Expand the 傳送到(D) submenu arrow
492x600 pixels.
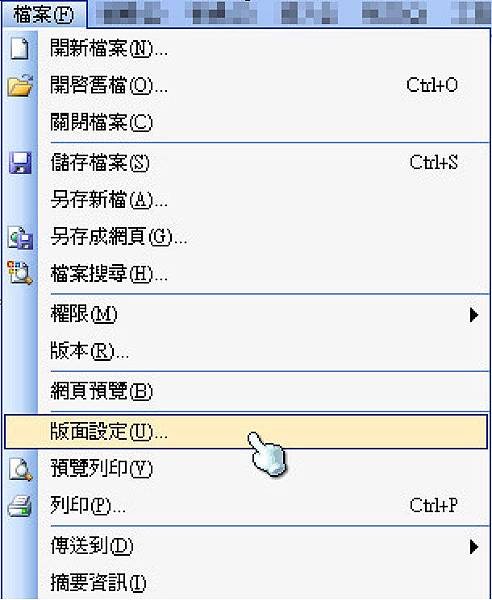click(474, 546)
